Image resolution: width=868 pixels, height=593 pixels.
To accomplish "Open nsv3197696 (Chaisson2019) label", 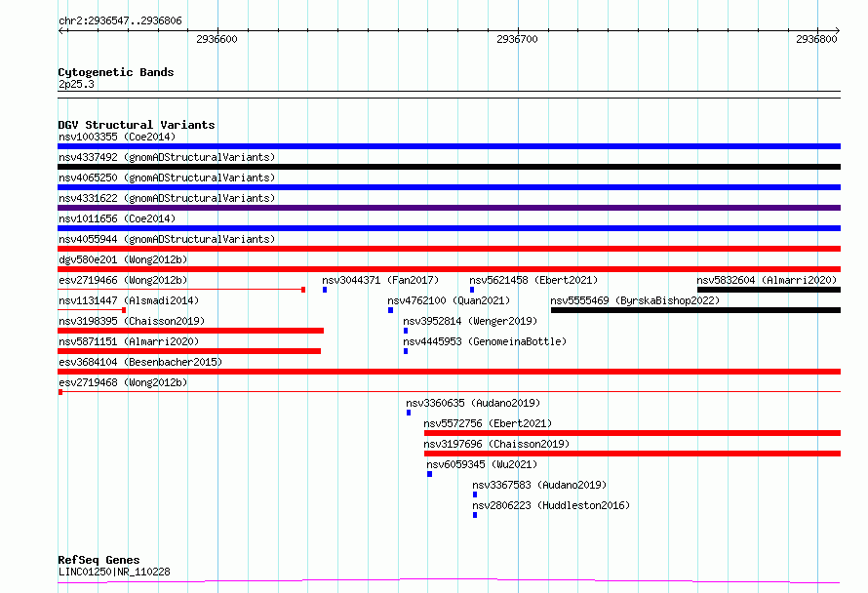I will click(496, 444).
